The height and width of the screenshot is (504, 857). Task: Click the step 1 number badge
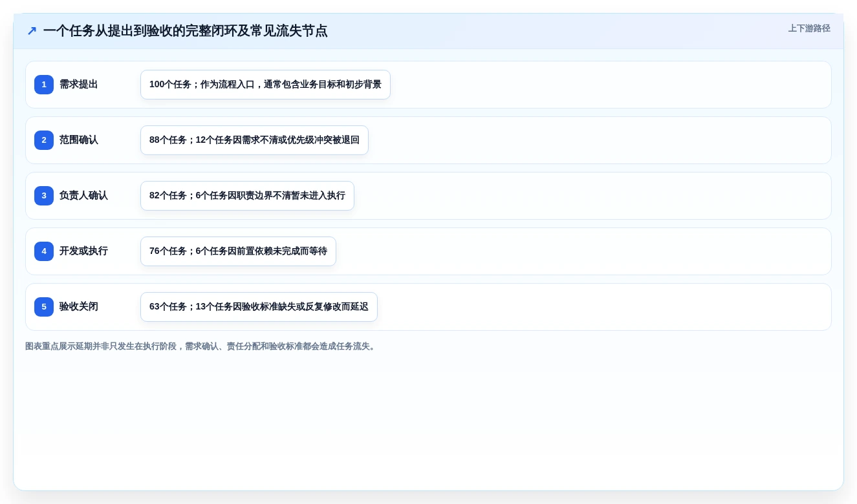[44, 85]
